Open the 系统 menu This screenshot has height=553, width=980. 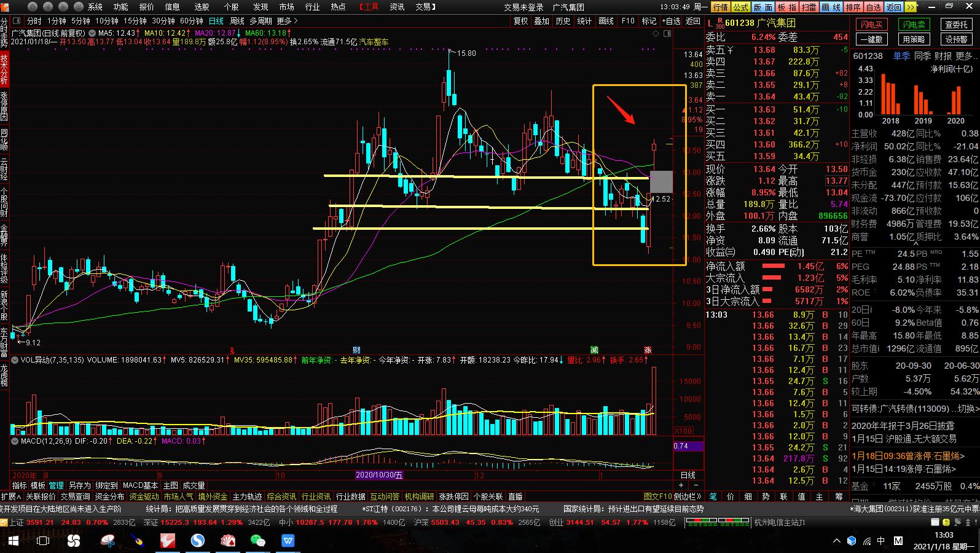[x=95, y=7]
